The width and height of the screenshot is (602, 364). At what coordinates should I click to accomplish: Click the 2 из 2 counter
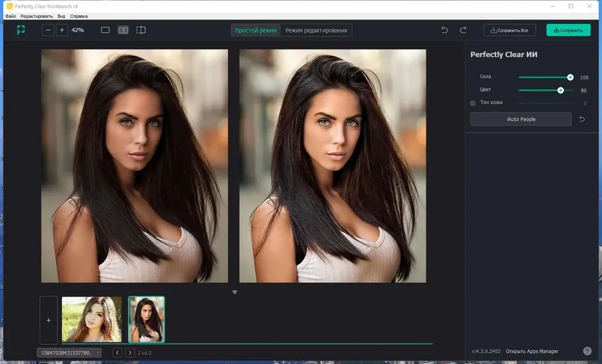coord(144,353)
